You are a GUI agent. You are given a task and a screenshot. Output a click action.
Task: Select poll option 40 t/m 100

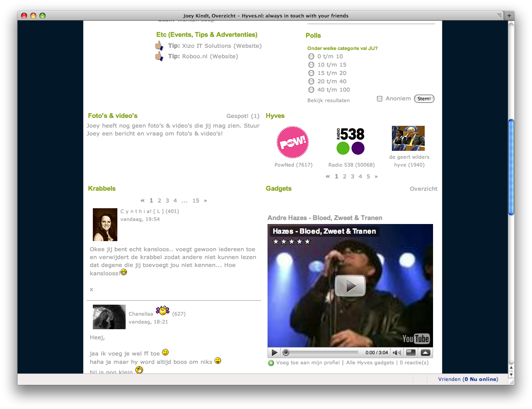tap(311, 90)
